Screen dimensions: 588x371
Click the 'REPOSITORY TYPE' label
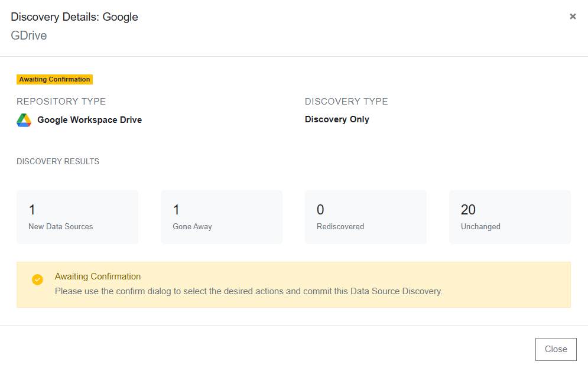coord(61,102)
